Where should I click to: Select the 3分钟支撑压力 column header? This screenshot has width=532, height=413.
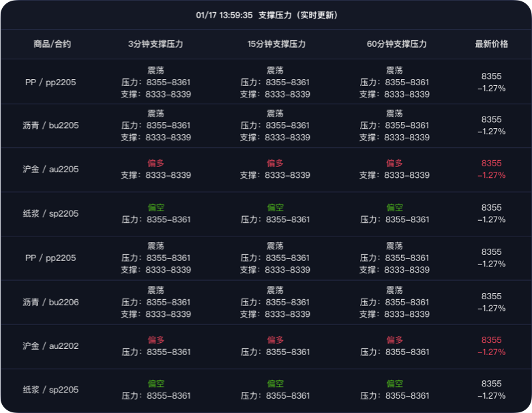156,44
